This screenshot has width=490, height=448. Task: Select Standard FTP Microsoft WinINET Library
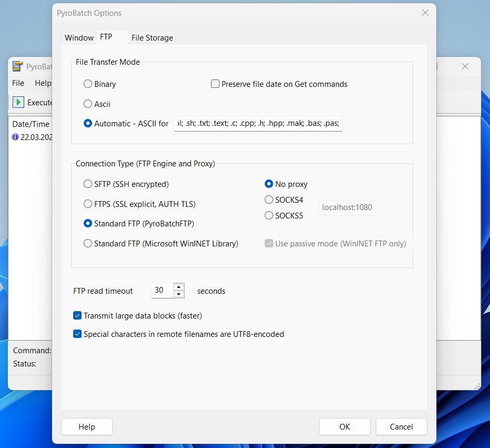pyautogui.click(x=88, y=244)
